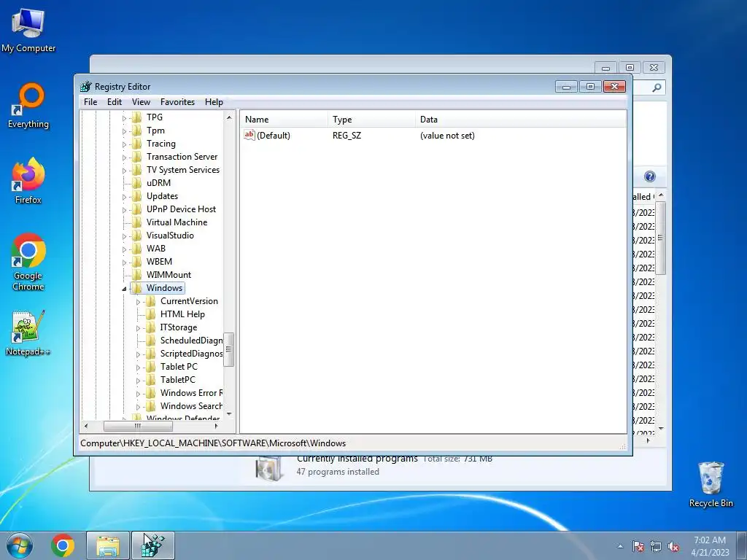This screenshot has height=560, width=747.
Task: Expand the CurrentVersion key
Action: pyautogui.click(x=138, y=301)
